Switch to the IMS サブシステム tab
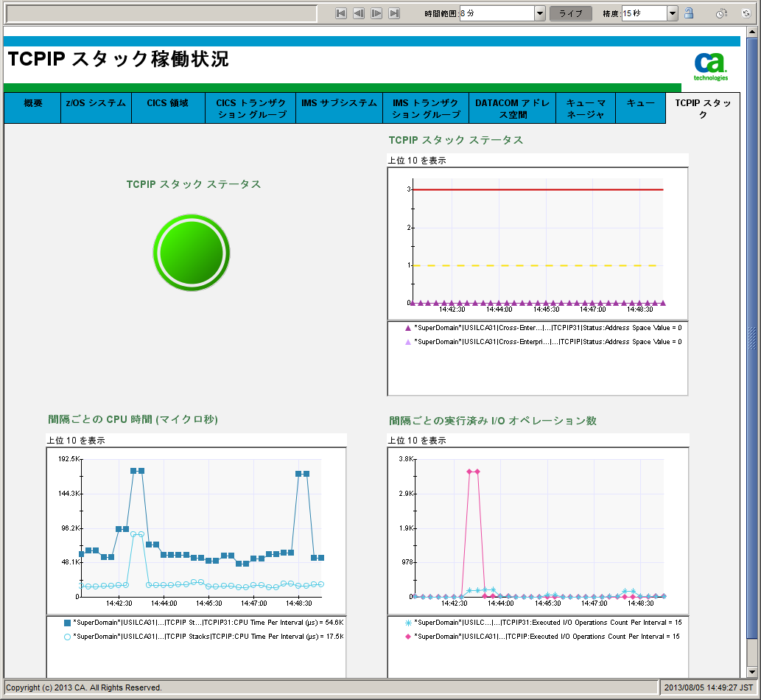 pyautogui.click(x=338, y=107)
